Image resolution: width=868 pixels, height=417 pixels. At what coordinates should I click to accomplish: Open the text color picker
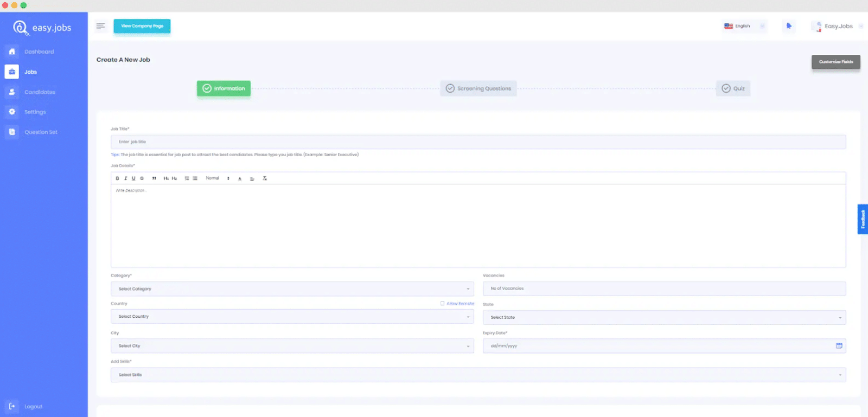point(240,178)
